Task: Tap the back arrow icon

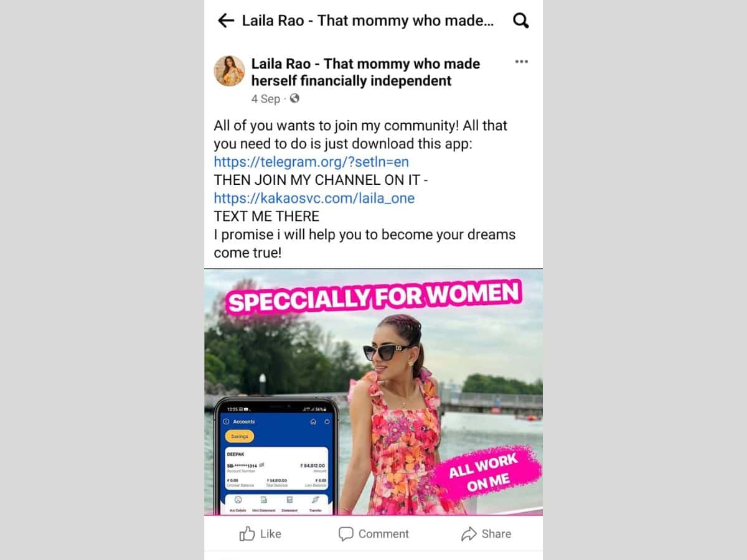Action: (225, 21)
